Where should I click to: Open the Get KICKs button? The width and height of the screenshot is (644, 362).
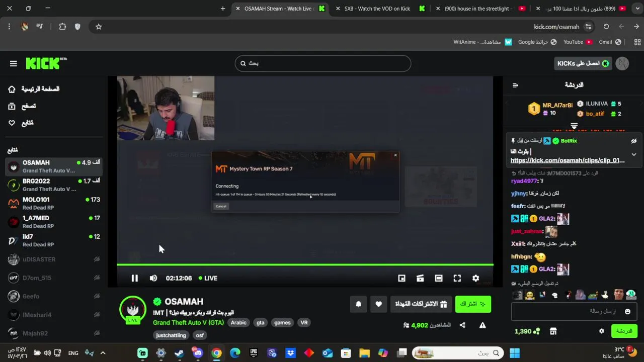(583, 63)
